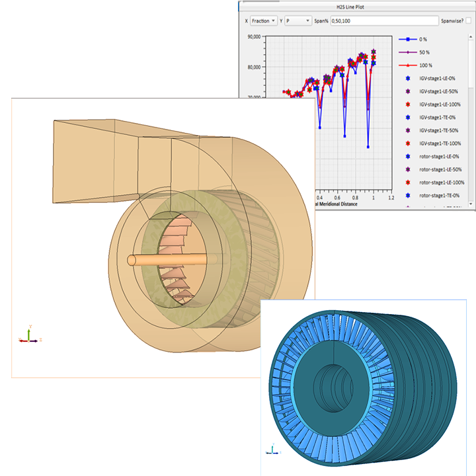
Task: Click the IGV-stage1-TE-50% legend entry
Action: (x=439, y=130)
